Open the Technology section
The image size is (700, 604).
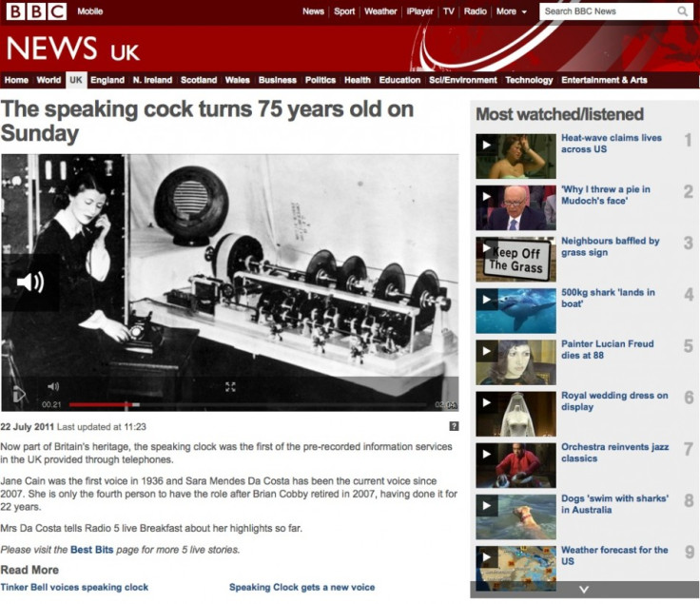529,80
